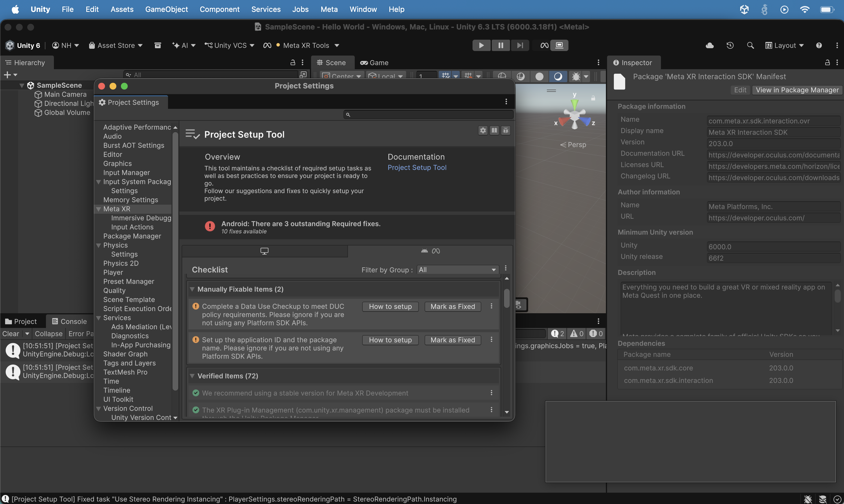Open the Project Setup Tool documentation link
Image resolution: width=844 pixels, height=504 pixels.
[x=417, y=168]
